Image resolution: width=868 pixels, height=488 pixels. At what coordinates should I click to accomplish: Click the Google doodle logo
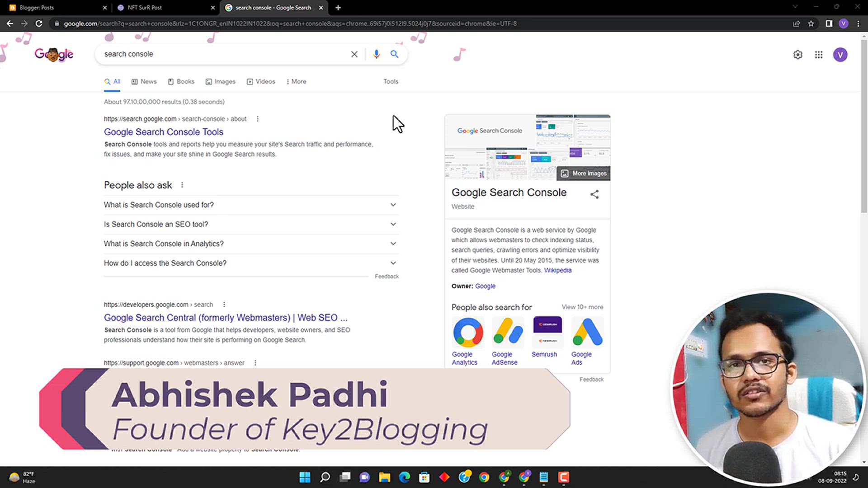point(54,55)
